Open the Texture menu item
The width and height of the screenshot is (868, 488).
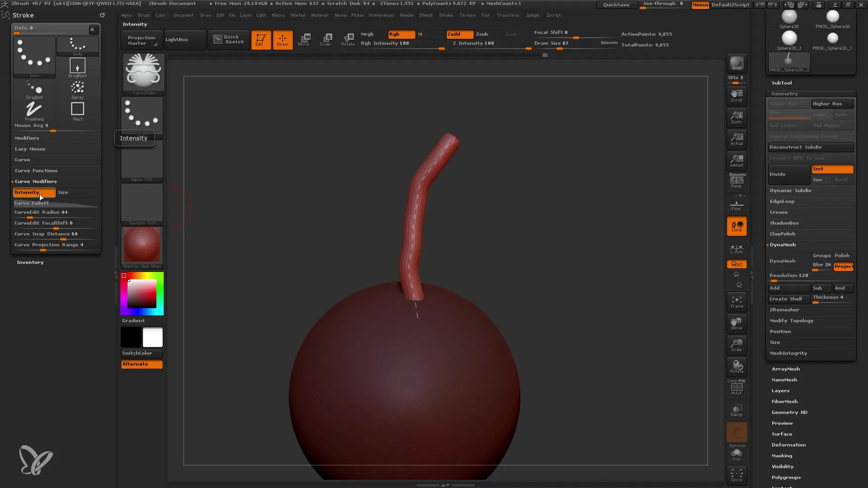466,15
